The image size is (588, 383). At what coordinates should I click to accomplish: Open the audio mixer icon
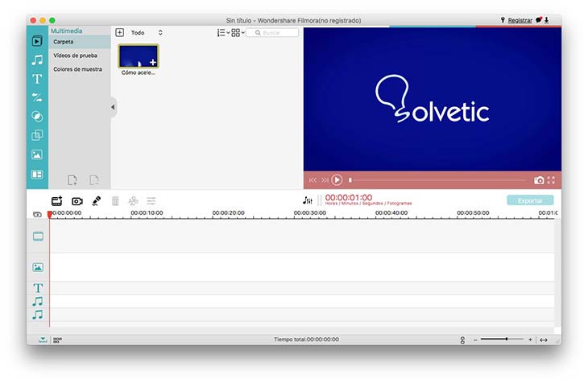(x=307, y=200)
